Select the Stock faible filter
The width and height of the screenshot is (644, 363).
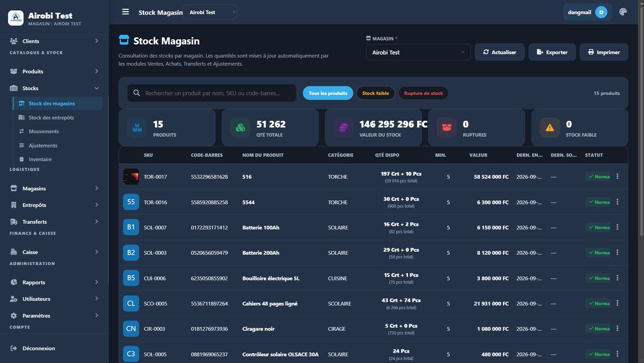(x=375, y=93)
